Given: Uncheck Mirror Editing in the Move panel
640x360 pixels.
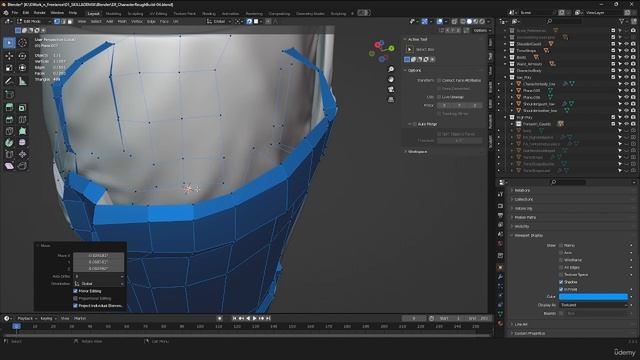Looking at the screenshot, I should click(x=75, y=291).
